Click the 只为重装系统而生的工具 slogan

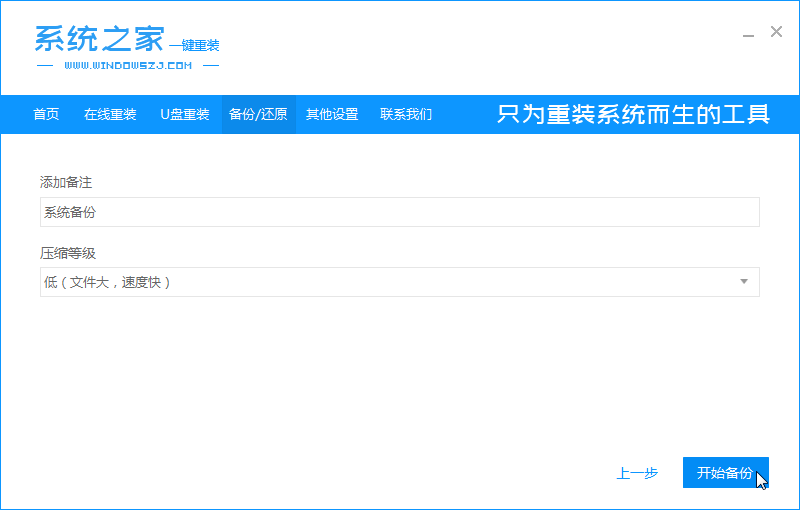(633, 114)
